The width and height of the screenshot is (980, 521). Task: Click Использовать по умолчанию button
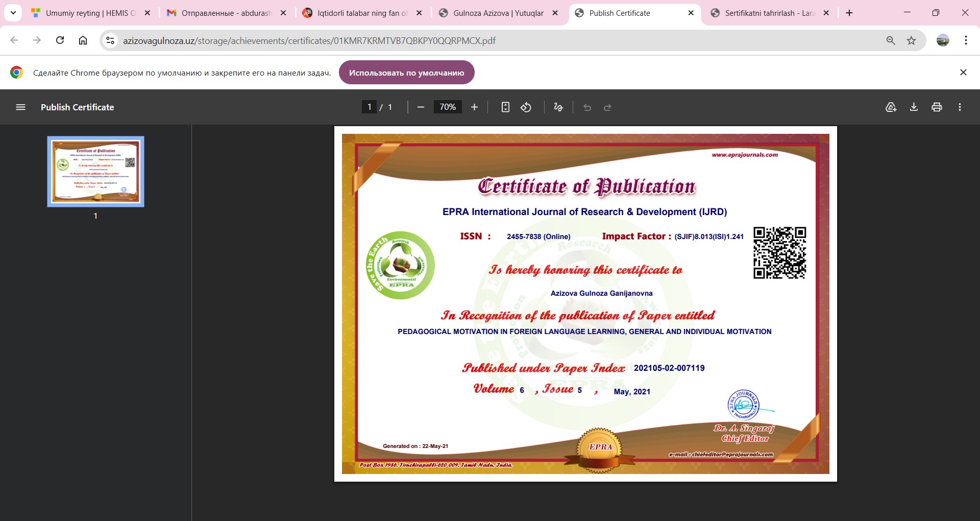pos(406,73)
